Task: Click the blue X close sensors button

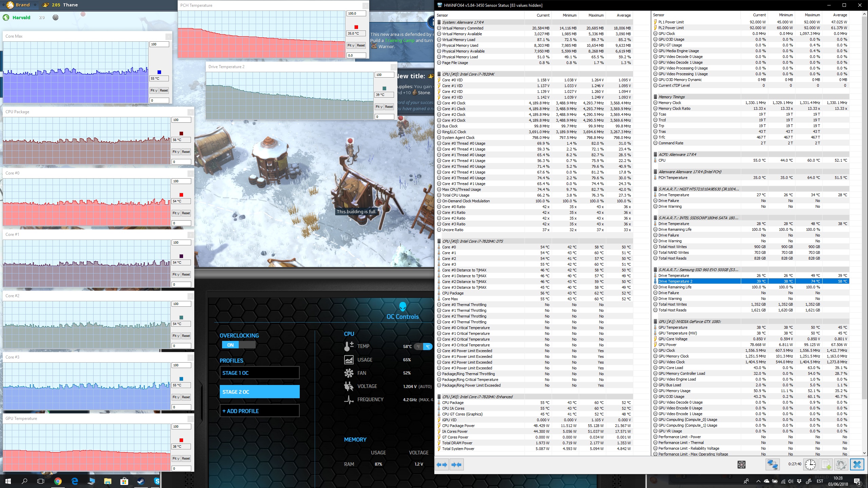Action: pyautogui.click(x=857, y=465)
